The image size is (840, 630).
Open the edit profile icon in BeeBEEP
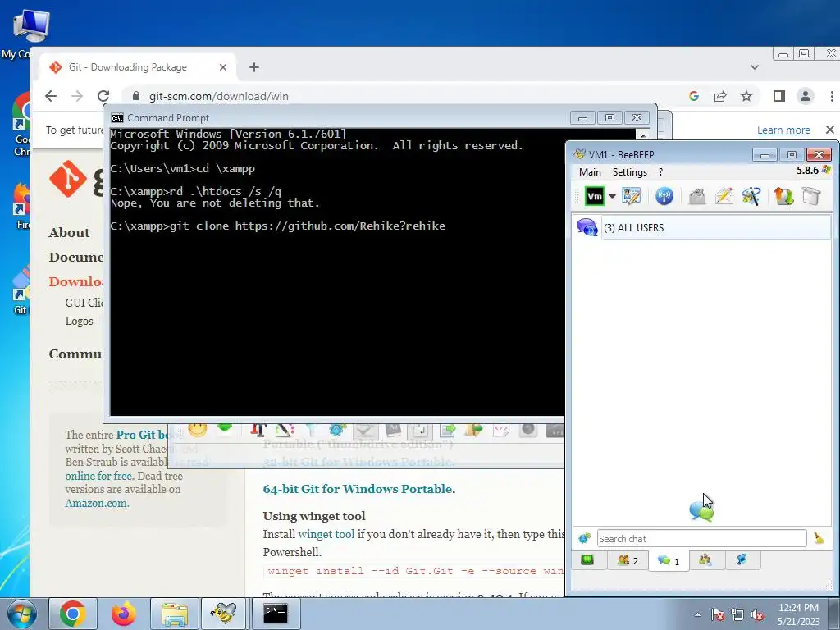point(632,196)
